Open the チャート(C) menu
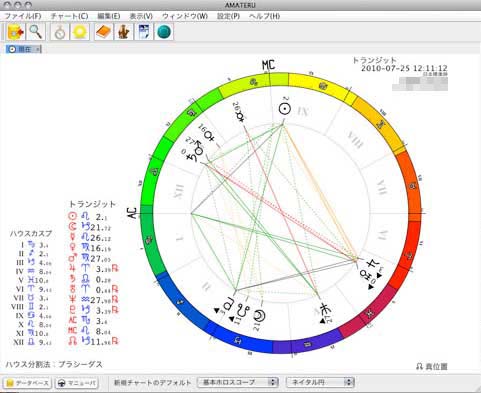Screen dimensions: 481x393 click(69, 16)
